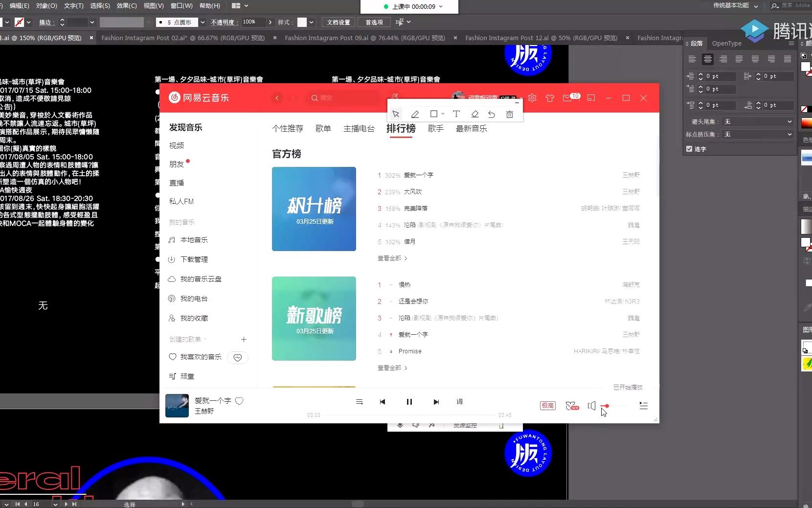This screenshot has width=812, height=508.
Task: Open the lyrics 词 button
Action: pyautogui.click(x=459, y=402)
